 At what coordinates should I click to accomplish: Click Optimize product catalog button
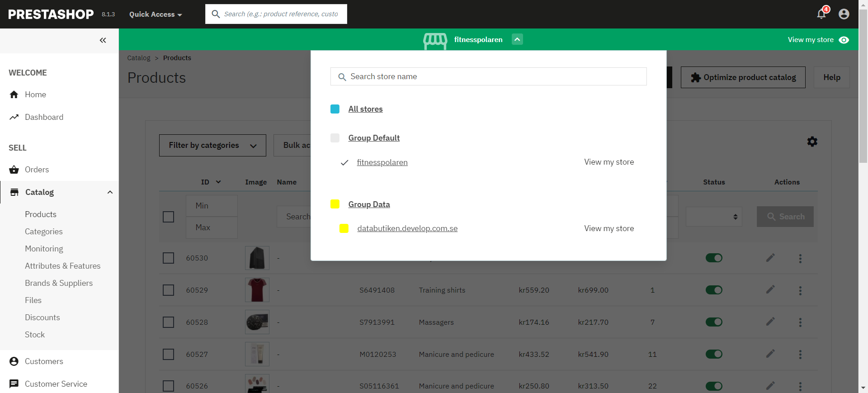coord(743,77)
